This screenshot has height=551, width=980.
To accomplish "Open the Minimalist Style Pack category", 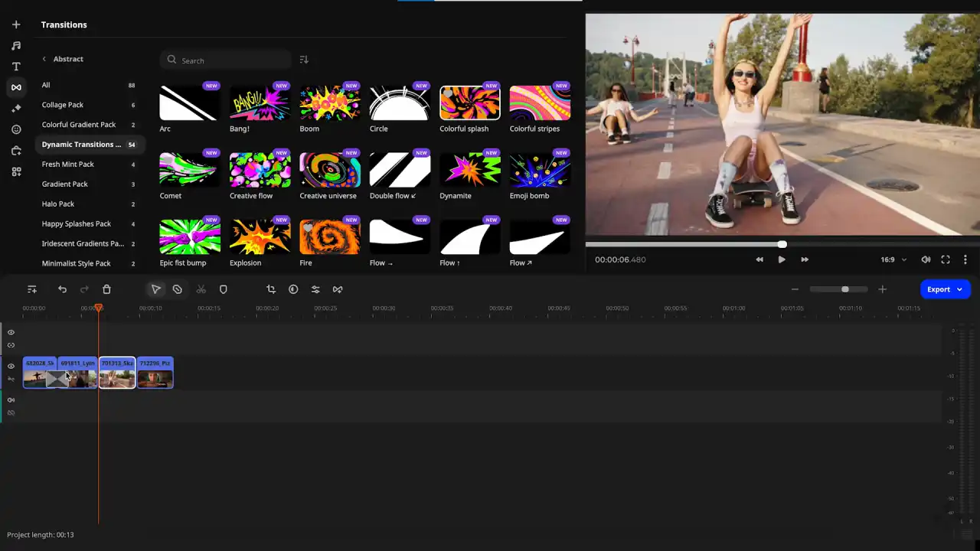I will (89, 264).
